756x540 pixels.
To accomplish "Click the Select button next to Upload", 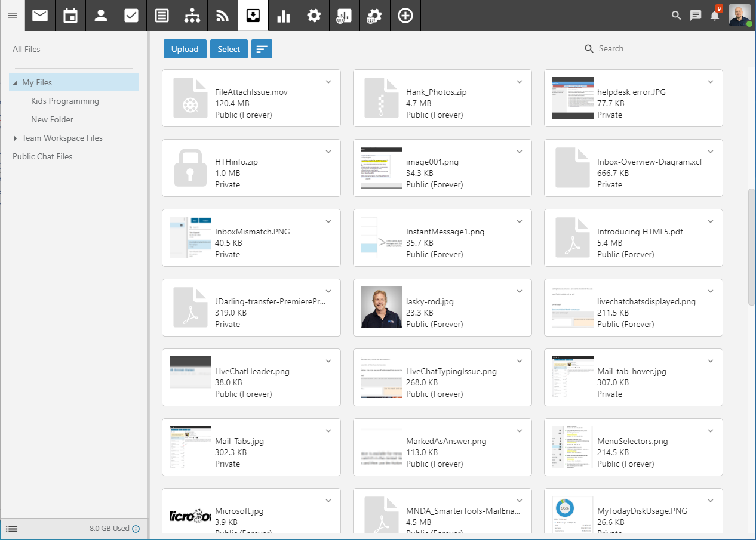I will coord(229,48).
